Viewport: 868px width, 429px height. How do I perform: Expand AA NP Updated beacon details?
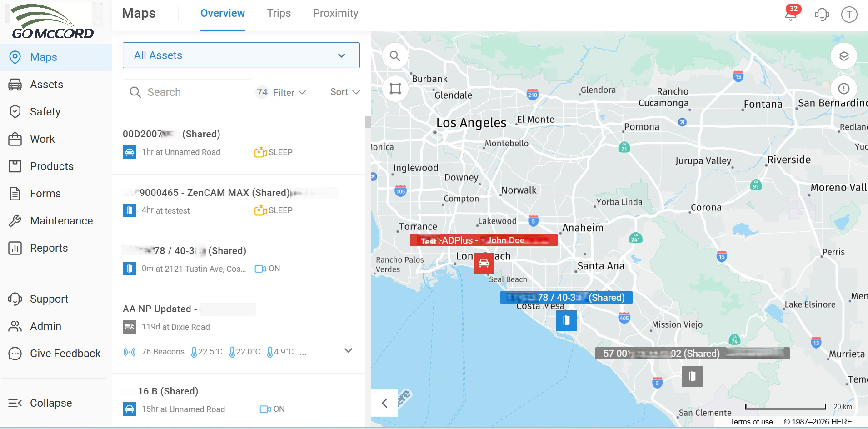[x=348, y=351]
